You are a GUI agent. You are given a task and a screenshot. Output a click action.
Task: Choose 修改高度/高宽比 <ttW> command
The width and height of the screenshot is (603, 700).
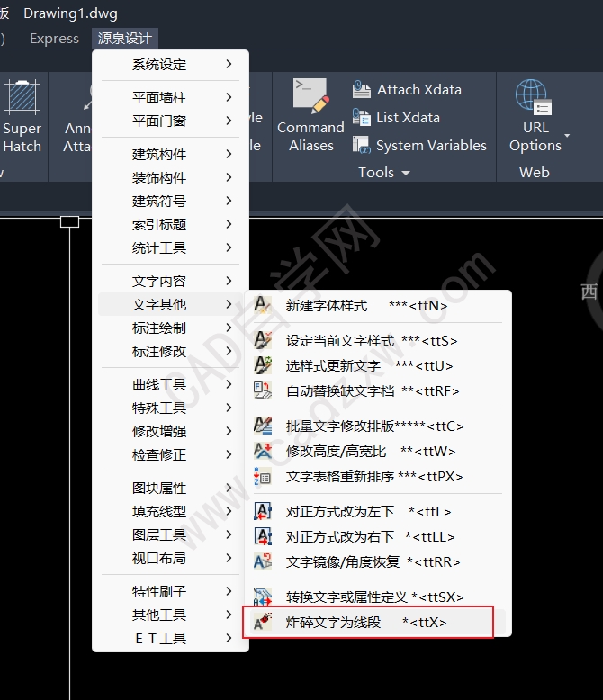pyautogui.click(x=377, y=451)
